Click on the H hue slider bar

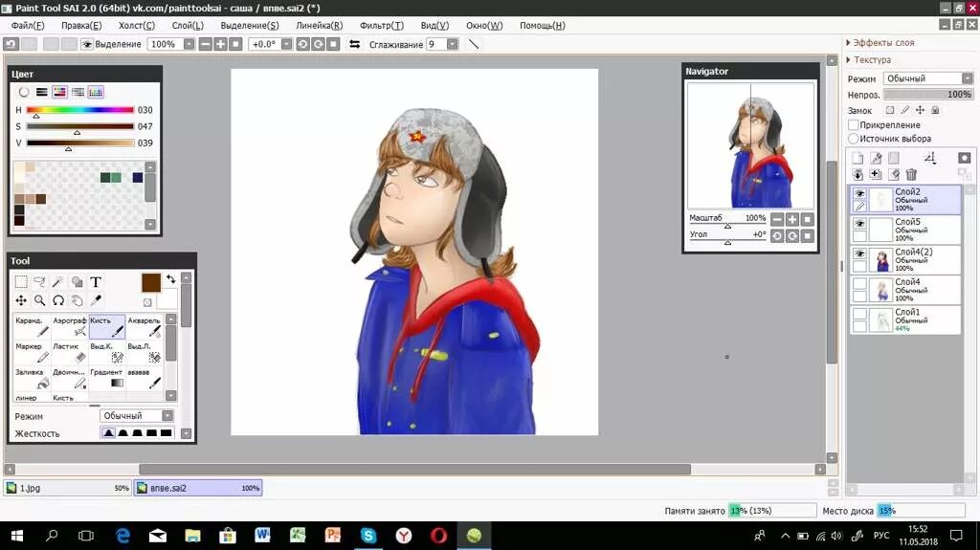click(80, 110)
